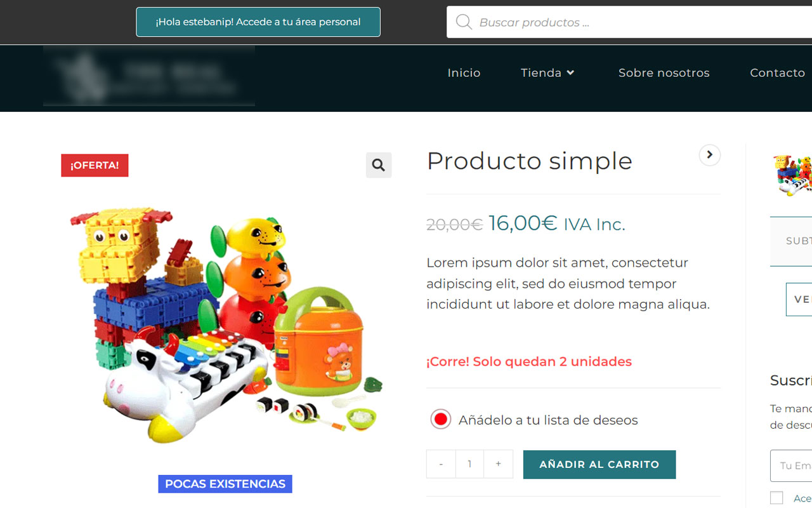812x508 pixels.
Task: Open the main toy product image
Action: point(225,324)
